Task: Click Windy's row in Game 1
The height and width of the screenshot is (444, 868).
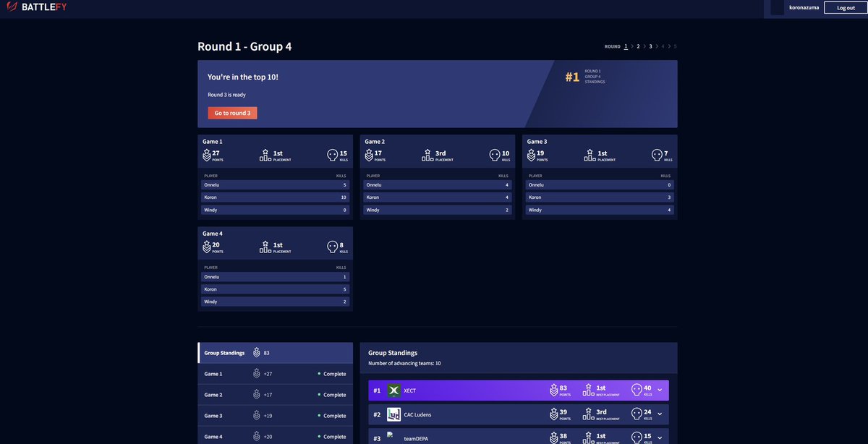Action: click(x=275, y=210)
